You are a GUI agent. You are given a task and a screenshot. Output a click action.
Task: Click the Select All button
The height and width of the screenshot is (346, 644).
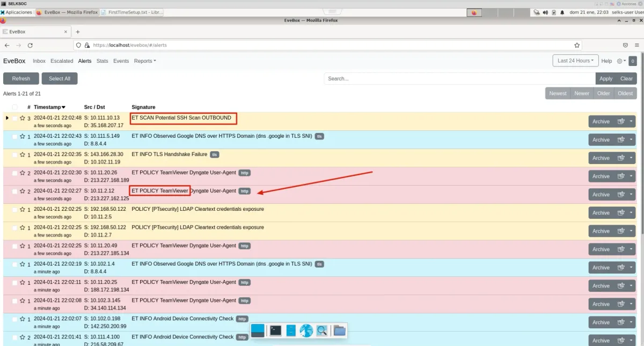[60, 78]
